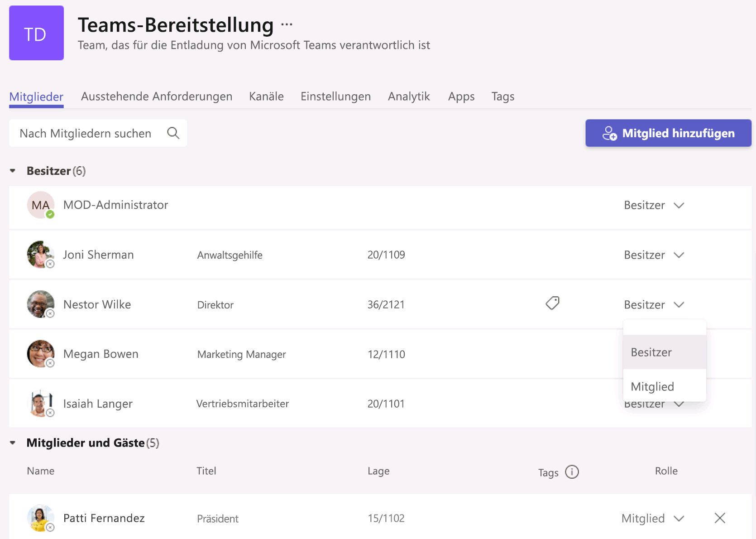Click the title Anwaltsgehilfe

230,255
